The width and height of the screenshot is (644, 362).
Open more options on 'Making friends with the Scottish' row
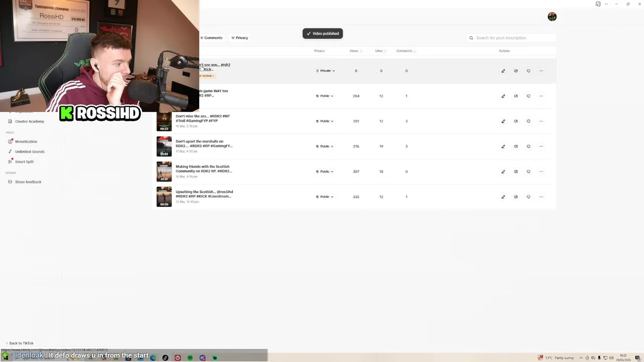(x=541, y=171)
